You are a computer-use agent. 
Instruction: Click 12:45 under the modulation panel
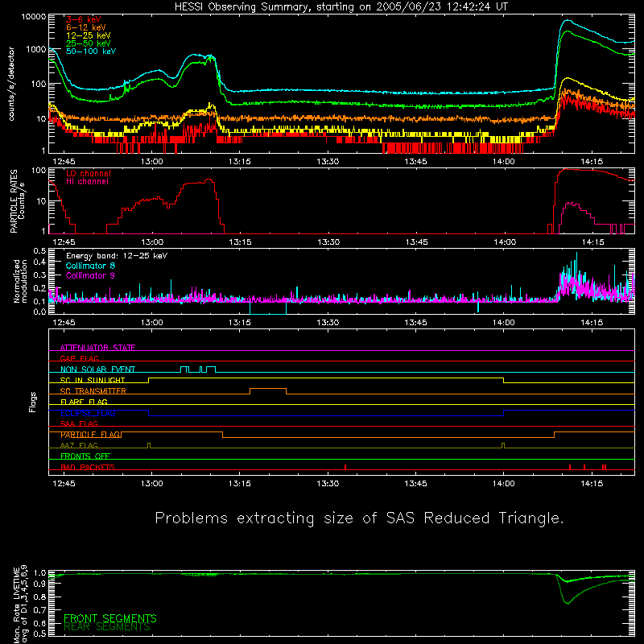64,323
